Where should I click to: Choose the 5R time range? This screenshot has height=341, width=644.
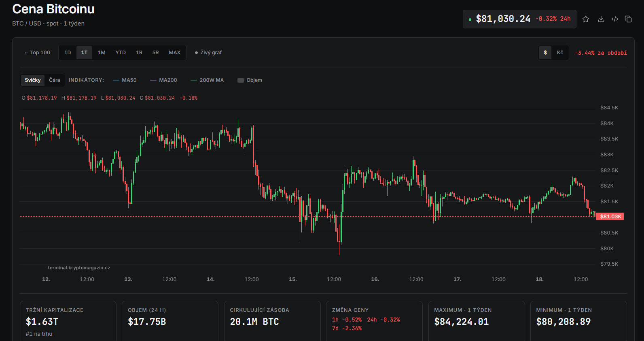pos(156,53)
